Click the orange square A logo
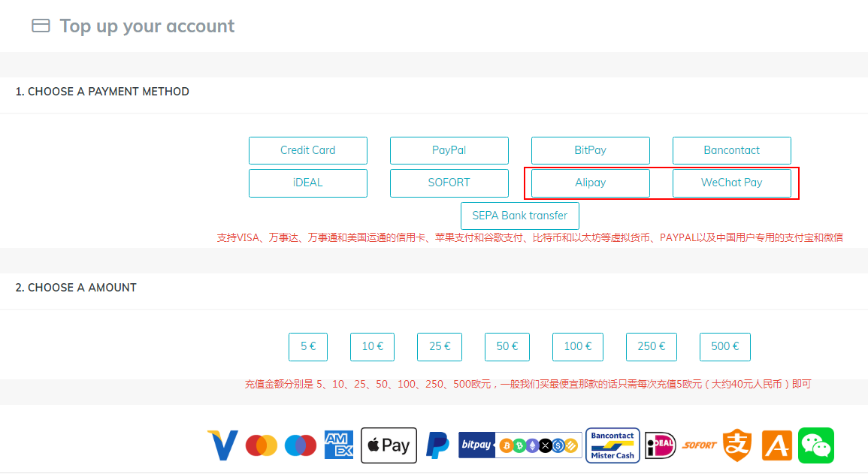868x474 pixels. point(777,445)
